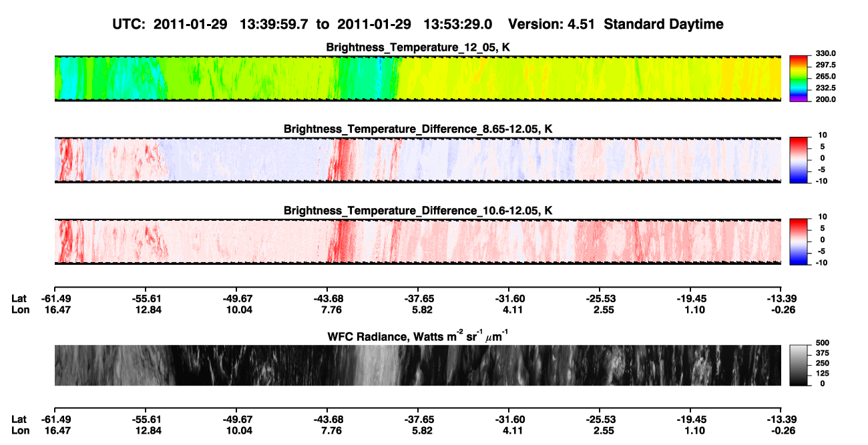This screenshot has height=445, width=868.
Task: Click the 500 tick on the WFC colorbar
Action: [x=822, y=342]
